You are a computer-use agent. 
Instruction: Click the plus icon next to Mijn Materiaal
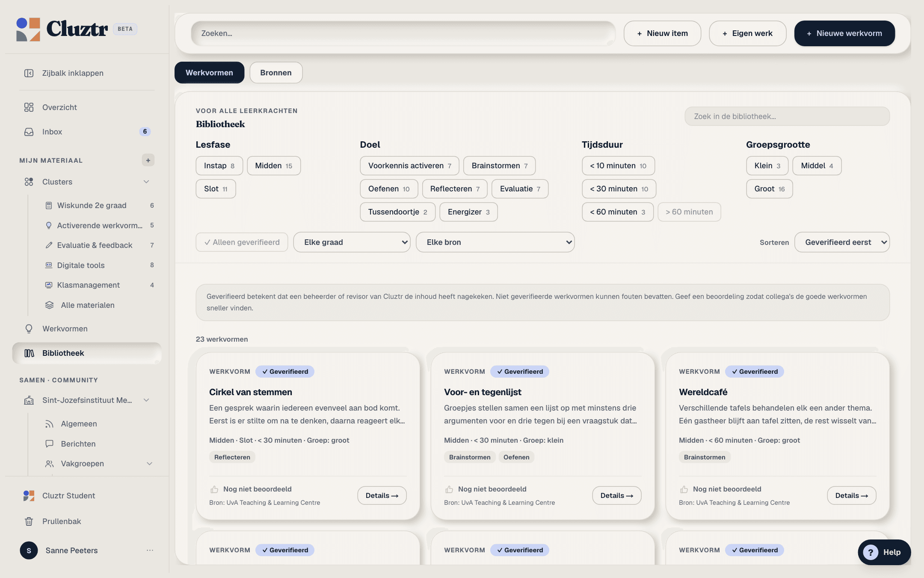click(x=148, y=160)
